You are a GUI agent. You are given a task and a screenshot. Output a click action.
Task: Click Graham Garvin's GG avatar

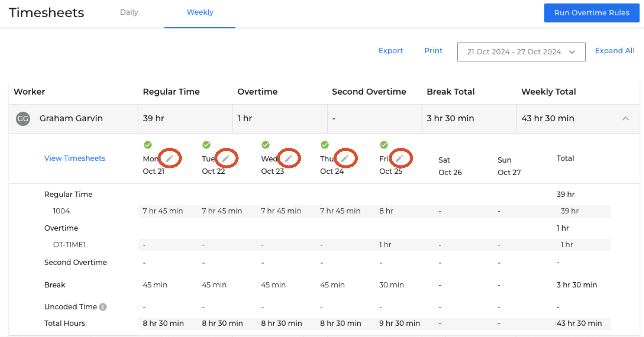23,119
